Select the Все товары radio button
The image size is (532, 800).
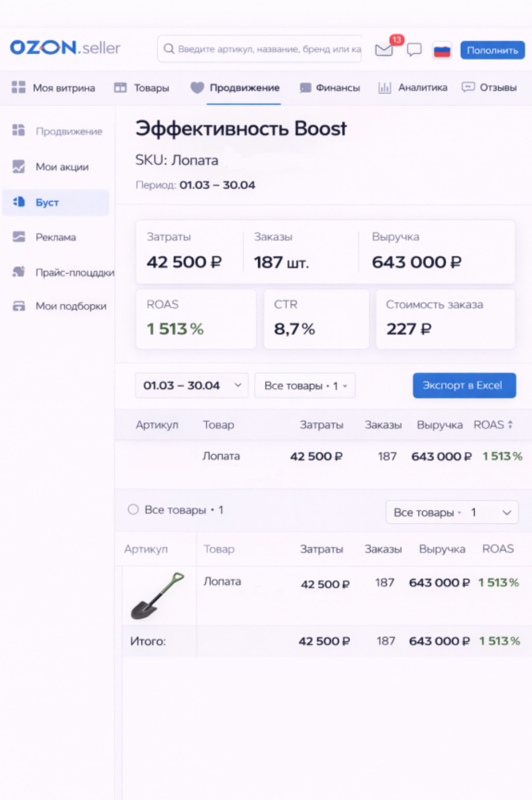(133, 509)
